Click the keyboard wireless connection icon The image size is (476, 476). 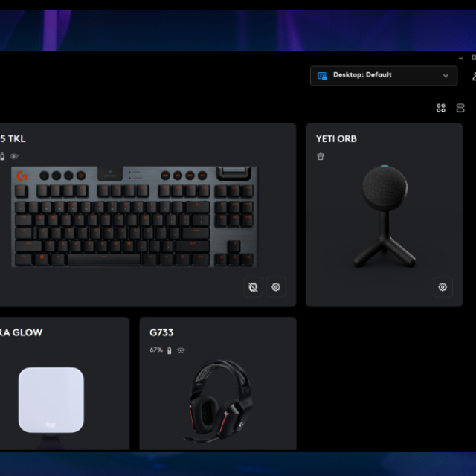click(x=14, y=156)
